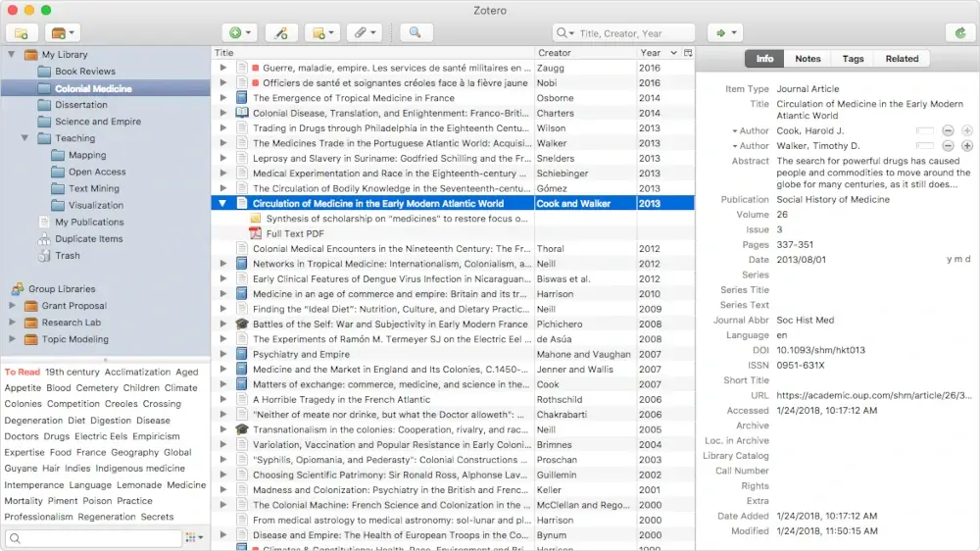Filter by the Lemonade tag
Screen dimensions: 980x551
tap(139, 484)
